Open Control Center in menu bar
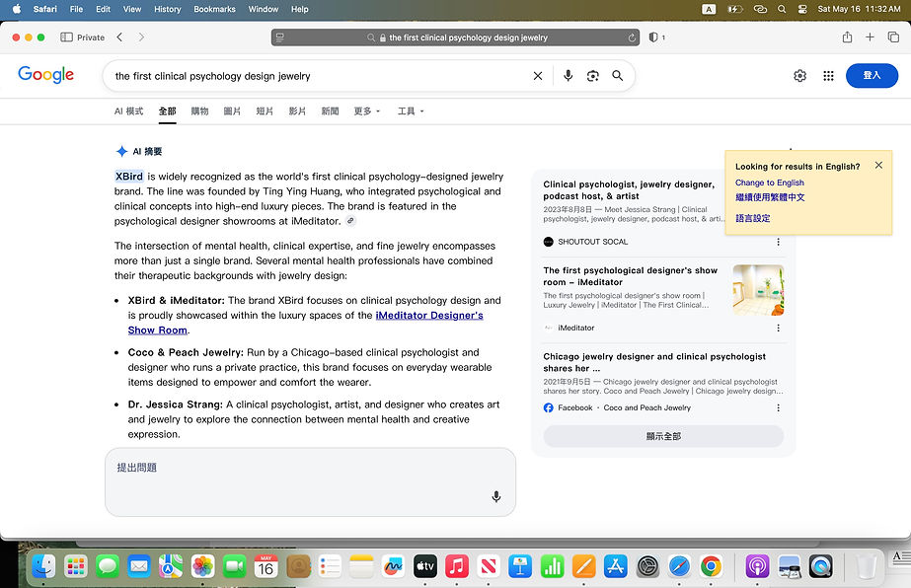911x588 pixels. coord(802,9)
